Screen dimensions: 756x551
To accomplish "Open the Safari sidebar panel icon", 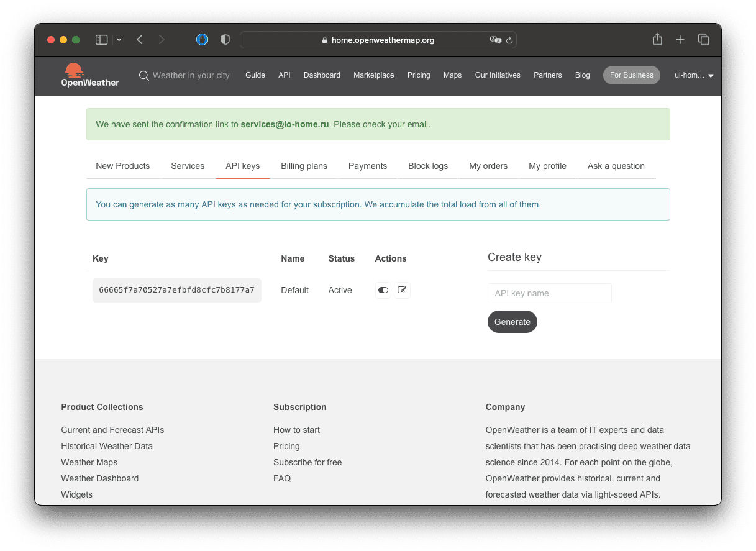I will click(101, 40).
